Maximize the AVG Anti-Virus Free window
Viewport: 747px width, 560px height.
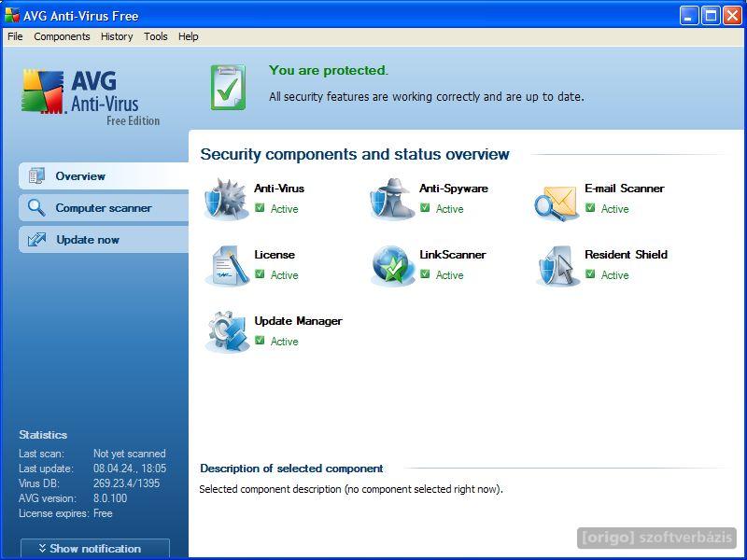tap(711, 16)
